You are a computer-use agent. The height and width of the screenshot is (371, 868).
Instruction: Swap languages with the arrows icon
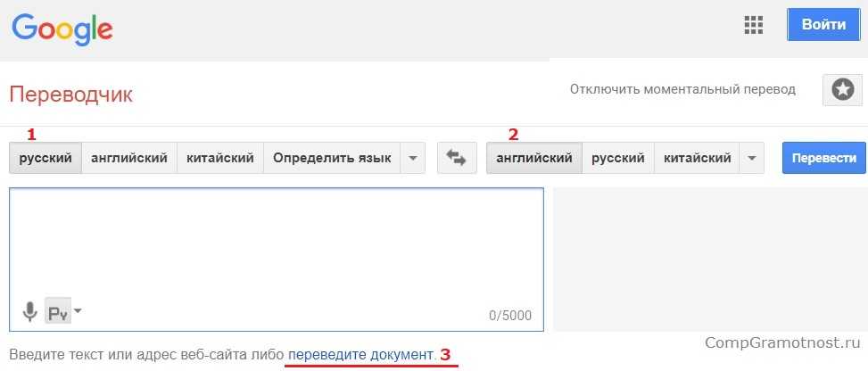click(x=457, y=158)
